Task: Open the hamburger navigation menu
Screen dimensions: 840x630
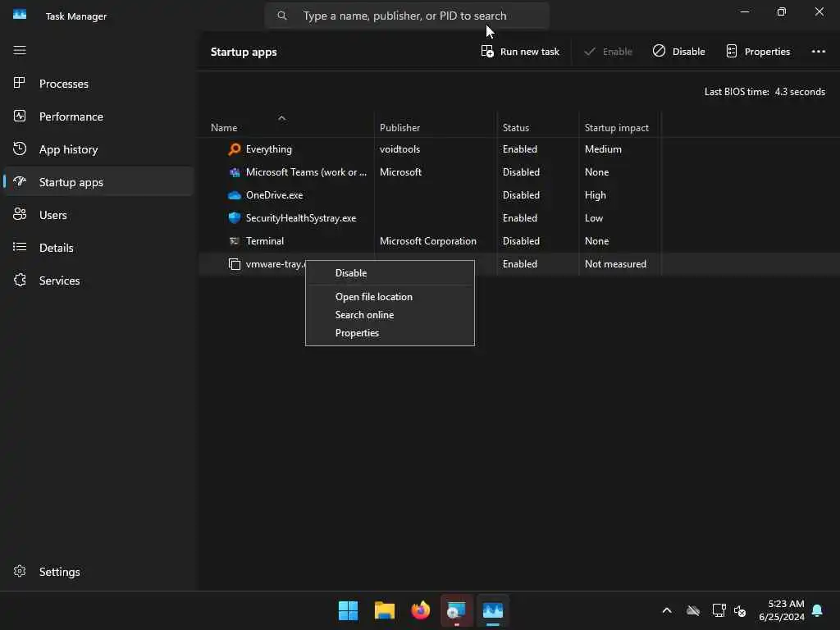Action: coord(20,50)
